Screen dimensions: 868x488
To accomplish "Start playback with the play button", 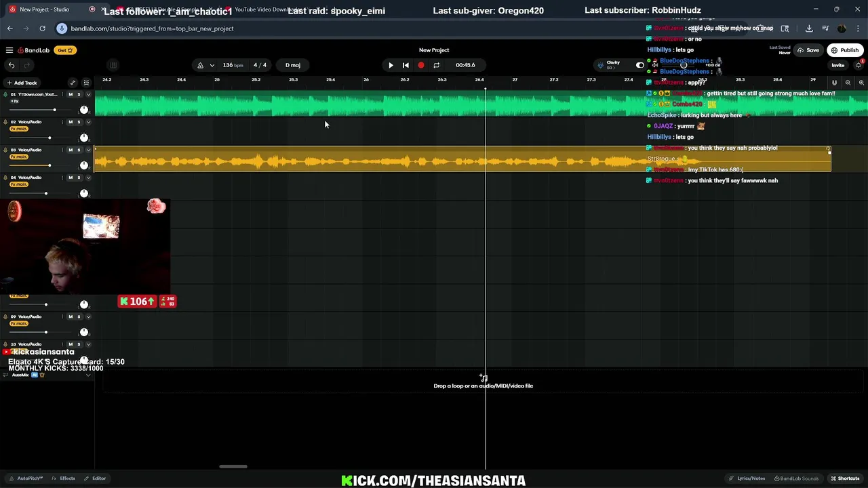I will click(x=391, y=65).
